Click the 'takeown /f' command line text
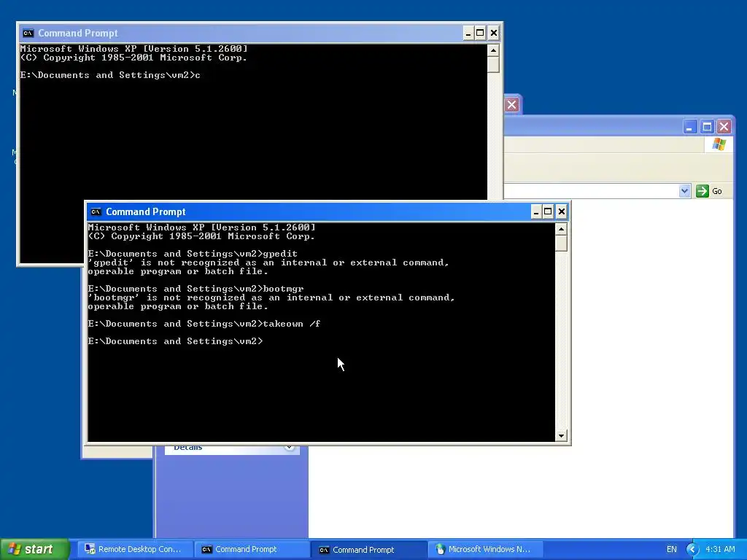Screen dimensions: 747x560 tap(292, 324)
